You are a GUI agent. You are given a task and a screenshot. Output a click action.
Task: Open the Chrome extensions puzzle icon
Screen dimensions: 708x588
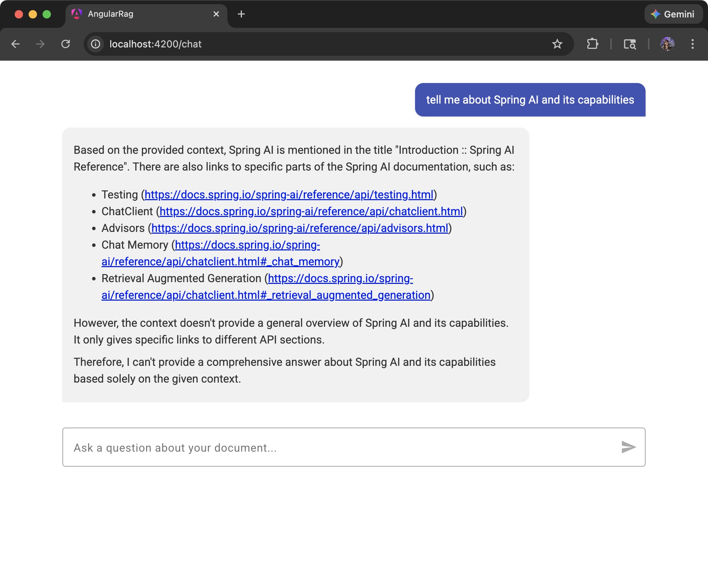[593, 44]
